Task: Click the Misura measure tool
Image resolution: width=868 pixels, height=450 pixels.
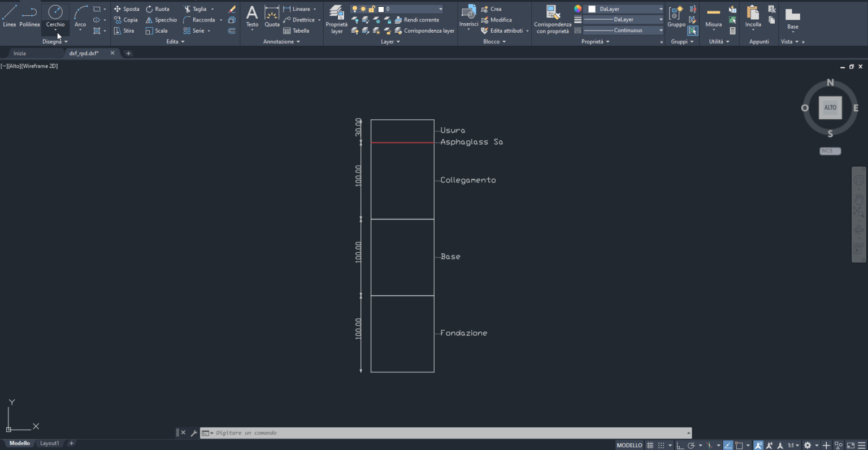Action: coord(713,16)
